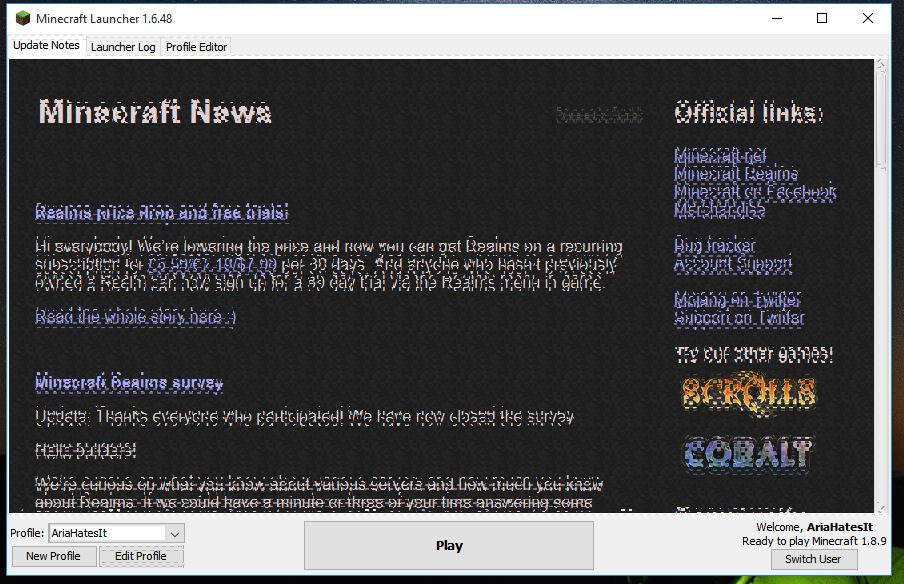This screenshot has height=584, width=904.
Task: Open the Minecraft Realms official link
Action: (736, 174)
